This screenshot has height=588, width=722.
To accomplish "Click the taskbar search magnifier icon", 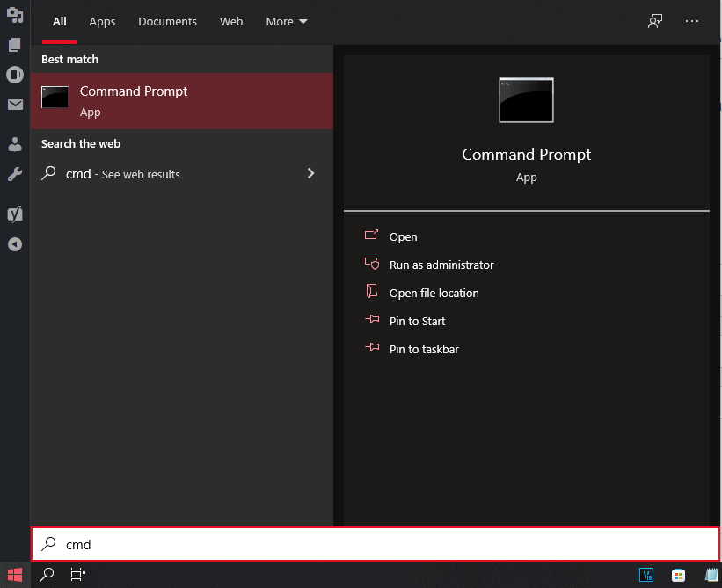I will (x=47, y=575).
